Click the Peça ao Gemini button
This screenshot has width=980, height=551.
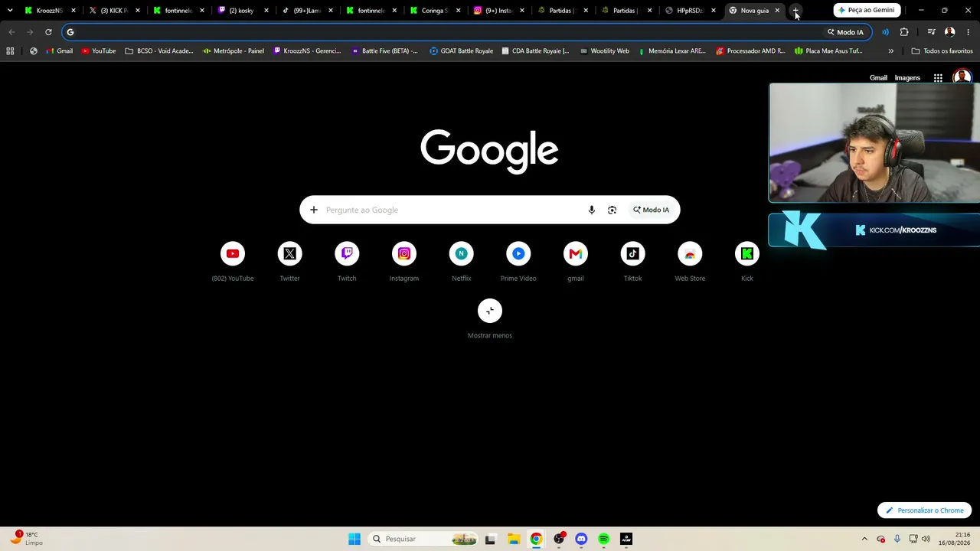point(867,11)
